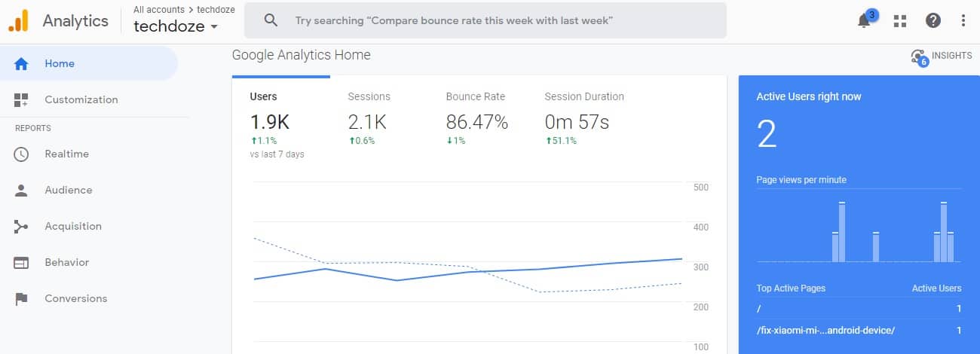Click the vs last 7 days label
This screenshot has width=980, height=354.
[x=277, y=154]
